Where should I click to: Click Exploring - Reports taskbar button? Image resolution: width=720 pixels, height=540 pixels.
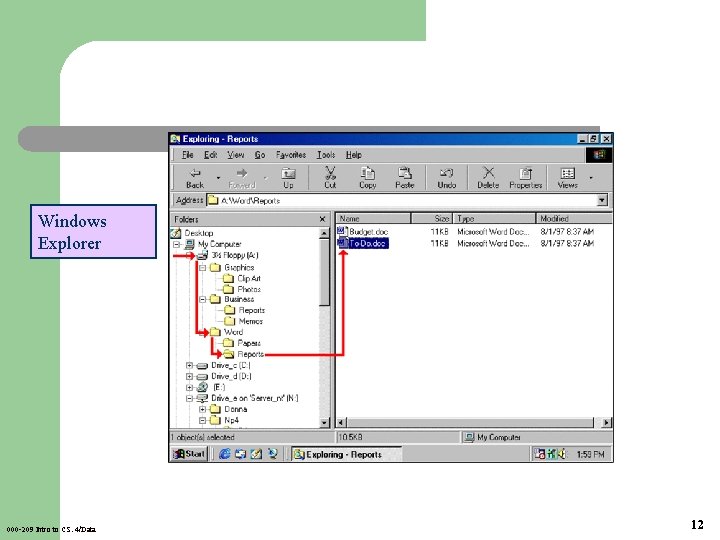pyautogui.click(x=345, y=454)
